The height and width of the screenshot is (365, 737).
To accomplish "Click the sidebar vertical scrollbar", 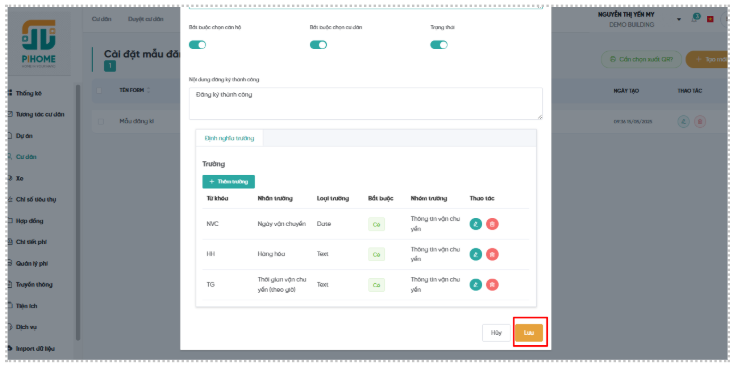I will pos(78,211).
